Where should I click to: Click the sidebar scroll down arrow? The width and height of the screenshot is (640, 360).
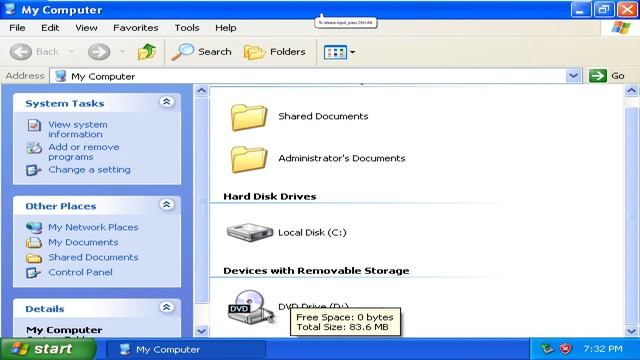pos(201,331)
